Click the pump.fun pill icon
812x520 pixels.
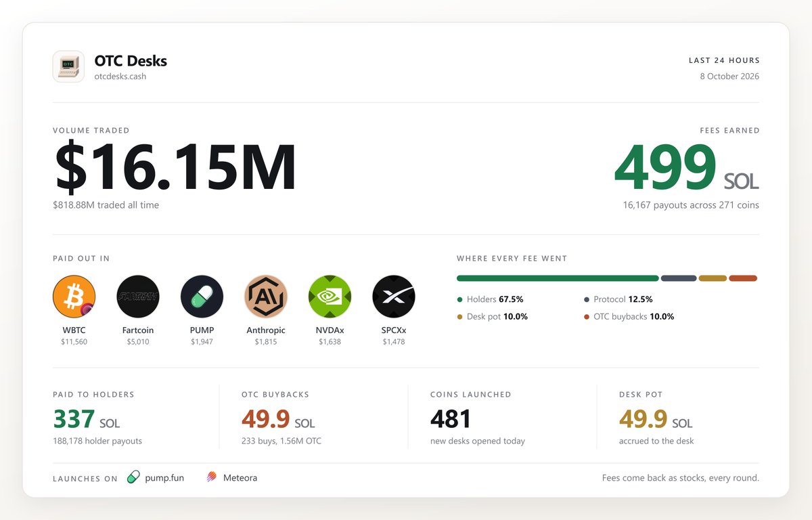[x=133, y=477]
